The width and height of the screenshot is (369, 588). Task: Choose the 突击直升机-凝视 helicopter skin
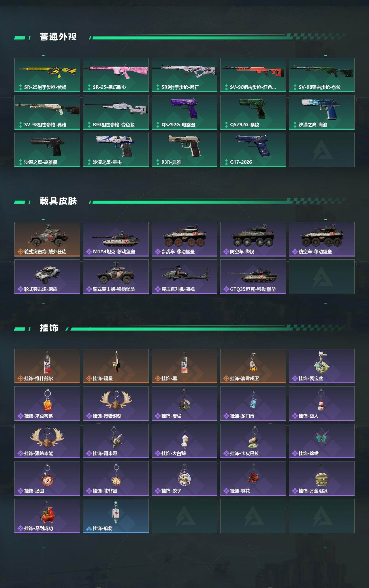tap(184, 277)
